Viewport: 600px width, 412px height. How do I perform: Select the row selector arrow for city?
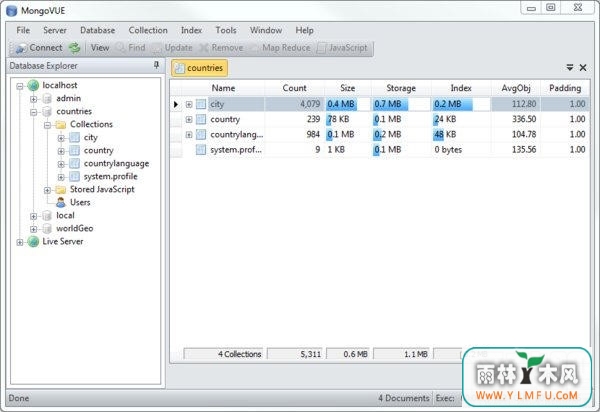tap(176, 104)
